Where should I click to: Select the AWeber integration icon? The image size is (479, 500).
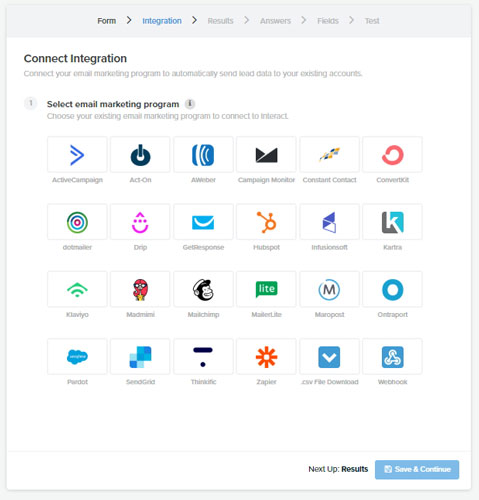[x=203, y=155]
